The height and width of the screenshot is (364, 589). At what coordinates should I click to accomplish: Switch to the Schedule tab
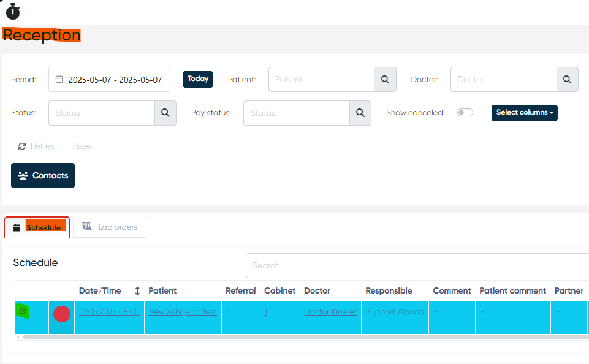(37, 227)
